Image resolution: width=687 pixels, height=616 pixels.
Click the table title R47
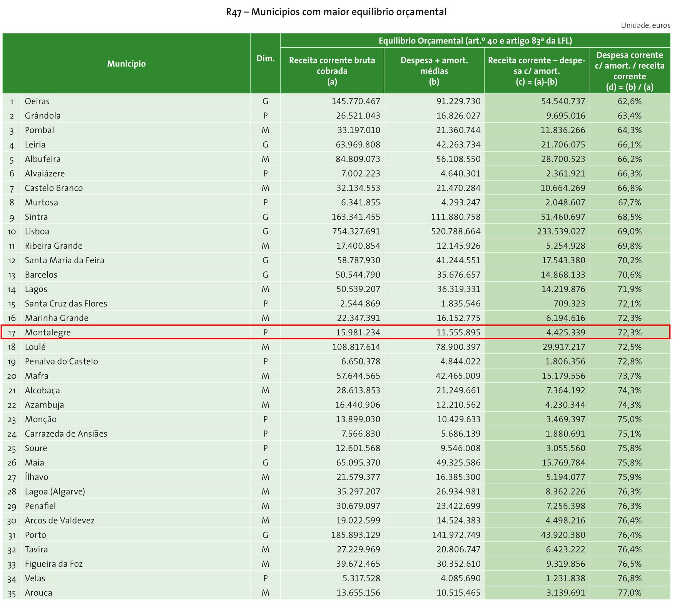click(x=336, y=12)
